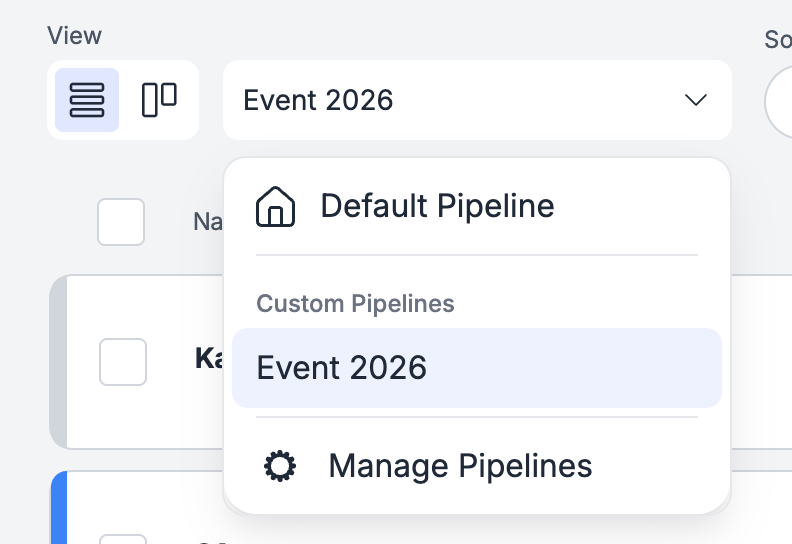
Task: Click the Custom Pipelines section heading
Action: (355, 304)
